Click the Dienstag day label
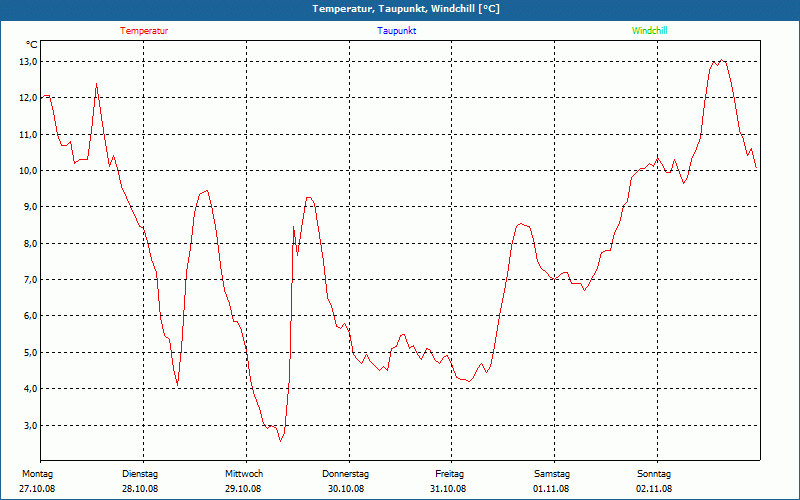Screen dimensions: 800x500 click(140, 474)
